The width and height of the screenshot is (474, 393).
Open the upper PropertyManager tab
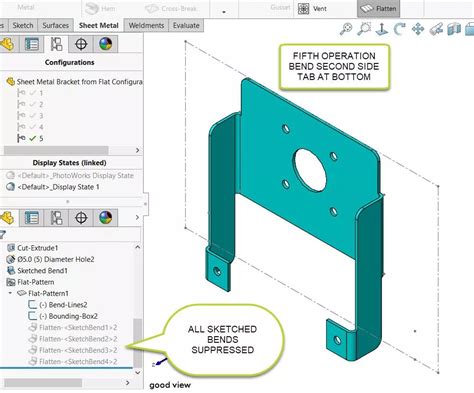32,44
